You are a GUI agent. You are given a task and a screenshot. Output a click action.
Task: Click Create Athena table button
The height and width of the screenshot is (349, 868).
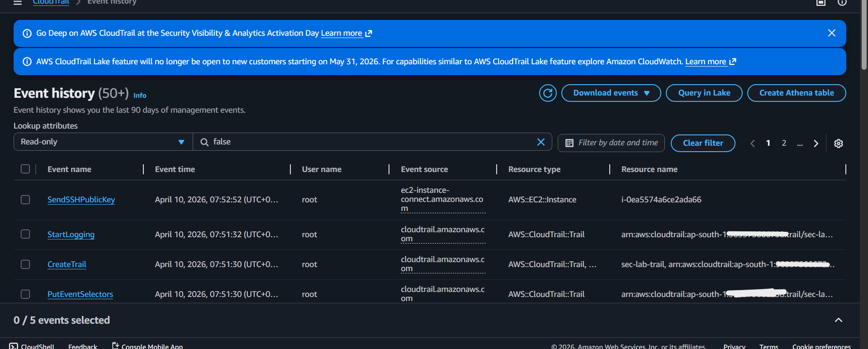(x=796, y=93)
